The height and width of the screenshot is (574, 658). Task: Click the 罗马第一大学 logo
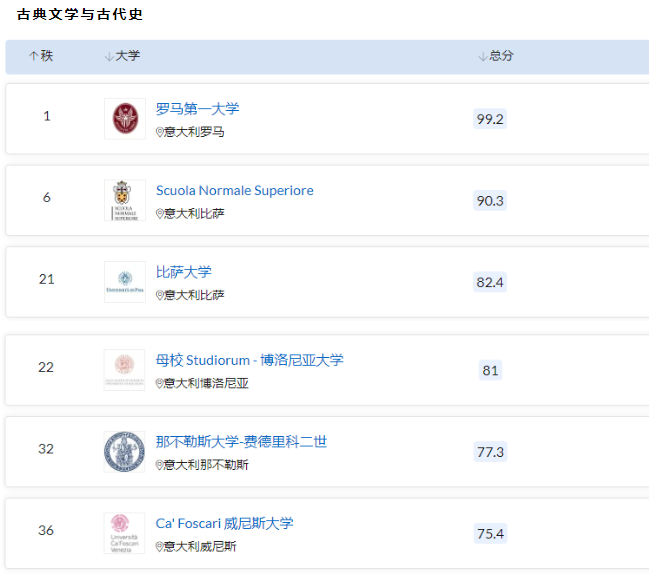point(125,119)
